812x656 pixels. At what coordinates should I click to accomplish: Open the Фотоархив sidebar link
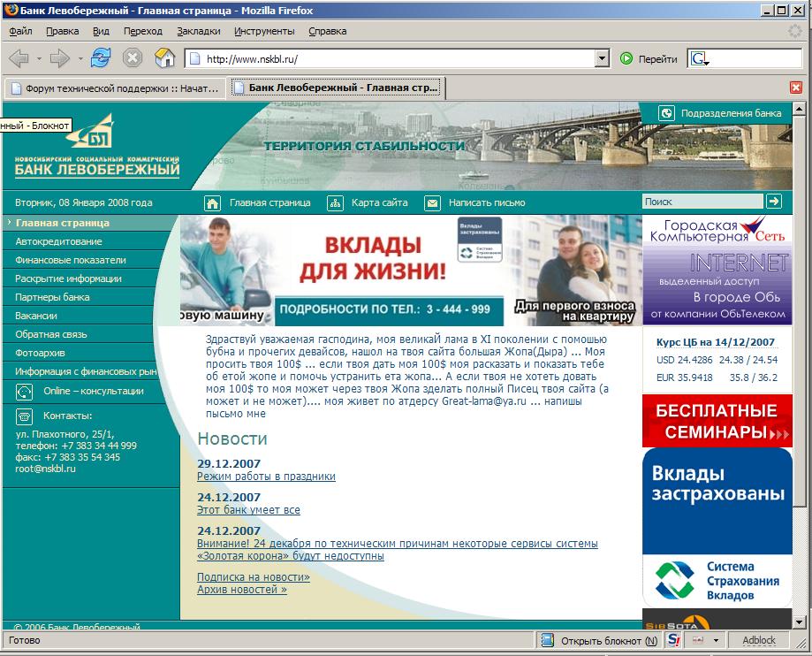40,354
